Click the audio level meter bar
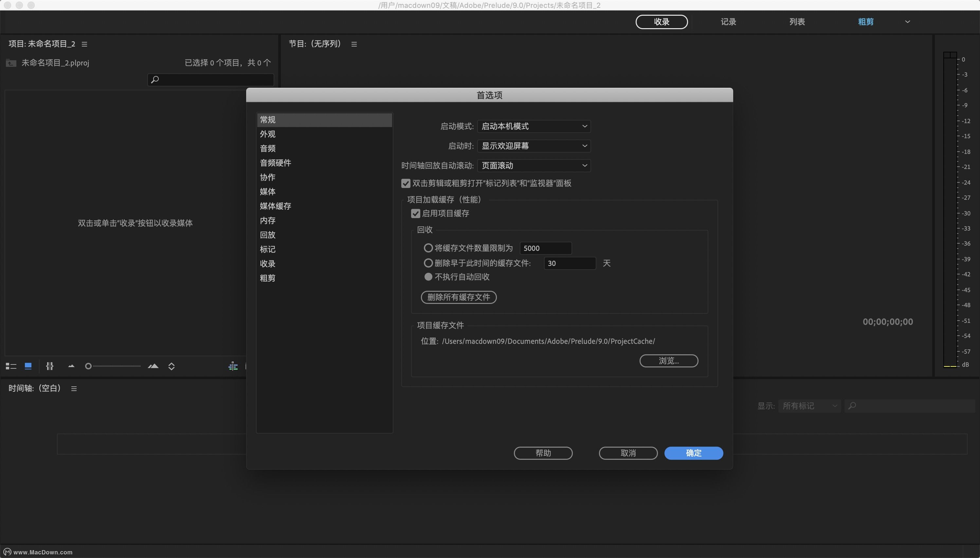The width and height of the screenshot is (980, 558). (x=950, y=210)
